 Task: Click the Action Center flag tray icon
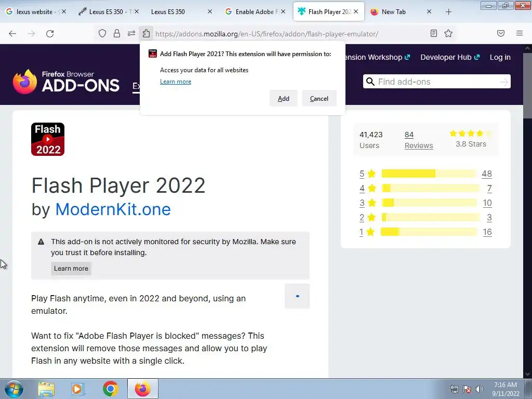(467, 389)
